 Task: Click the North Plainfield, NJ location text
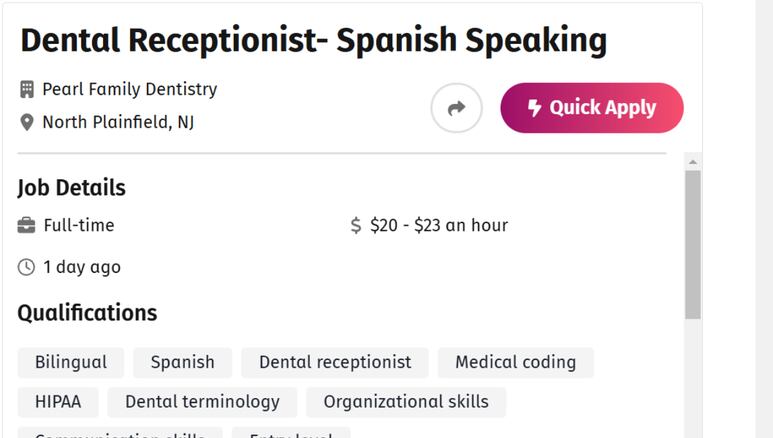pyautogui.click(x=118, y=122)
